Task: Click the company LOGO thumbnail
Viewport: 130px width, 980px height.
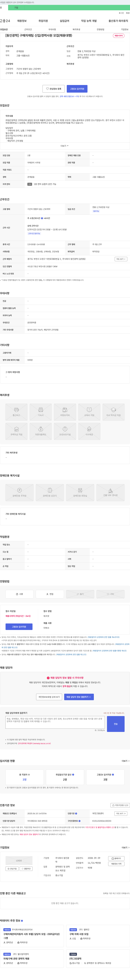Action: [x=19, y=861]
